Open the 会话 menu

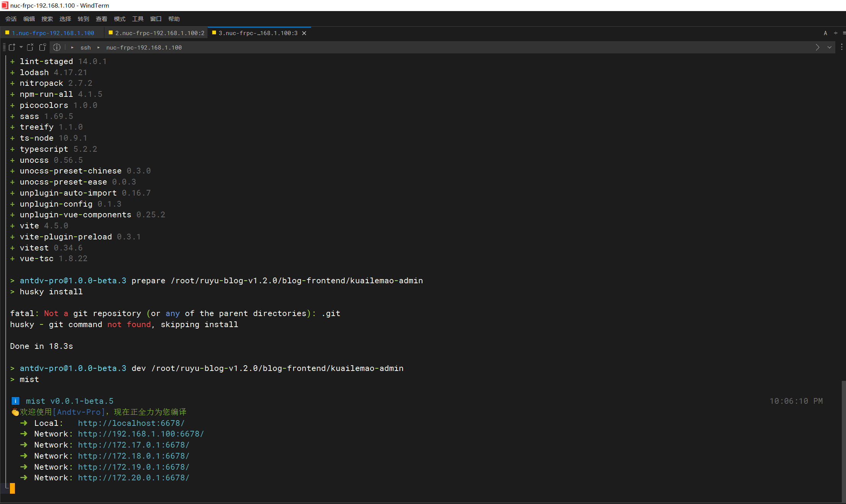point(11,19)
